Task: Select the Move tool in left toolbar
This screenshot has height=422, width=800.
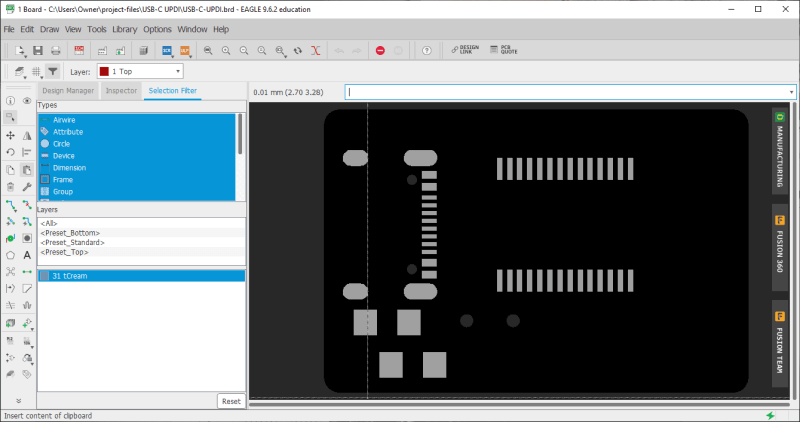Action: [x=10, y=135]
